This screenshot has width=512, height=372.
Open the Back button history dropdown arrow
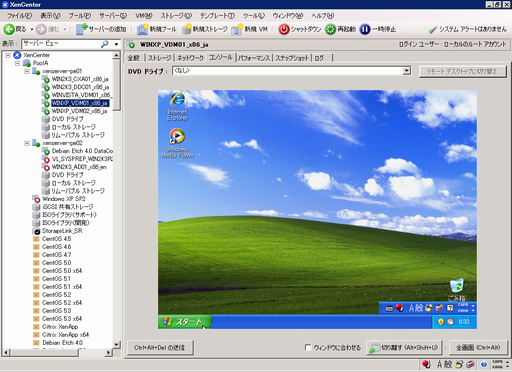point(32,30)
